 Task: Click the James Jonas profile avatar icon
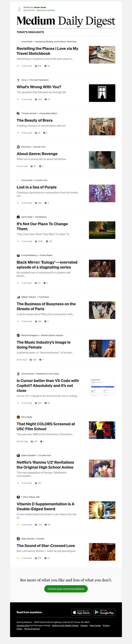click(19, 9)
